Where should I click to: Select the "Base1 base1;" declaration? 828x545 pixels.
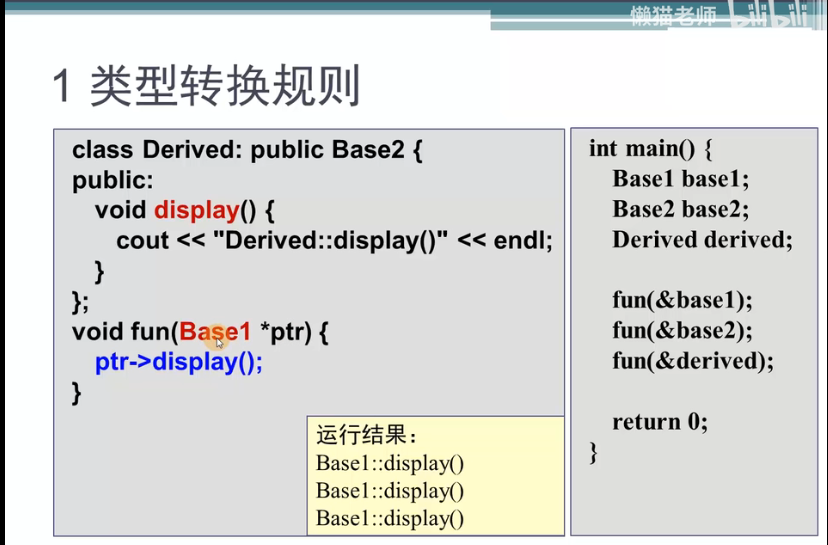tap(681, 179)
